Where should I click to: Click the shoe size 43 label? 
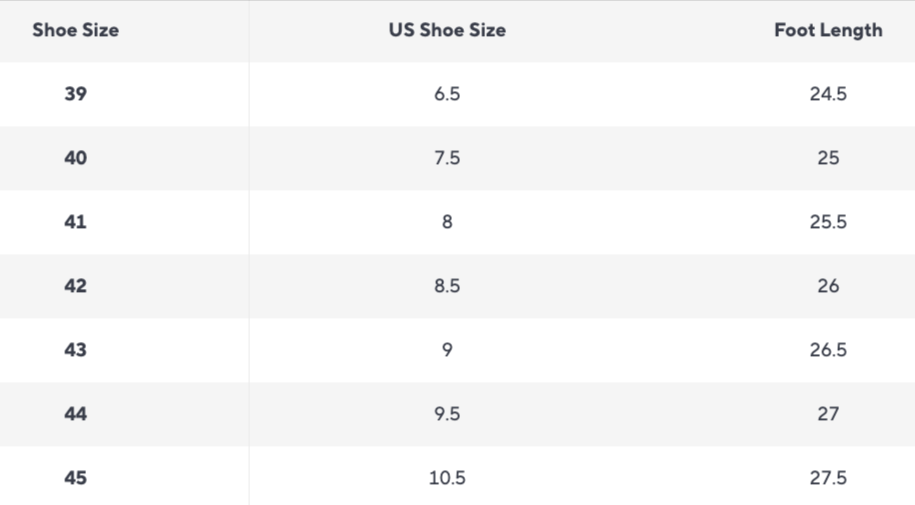[75, 350]
